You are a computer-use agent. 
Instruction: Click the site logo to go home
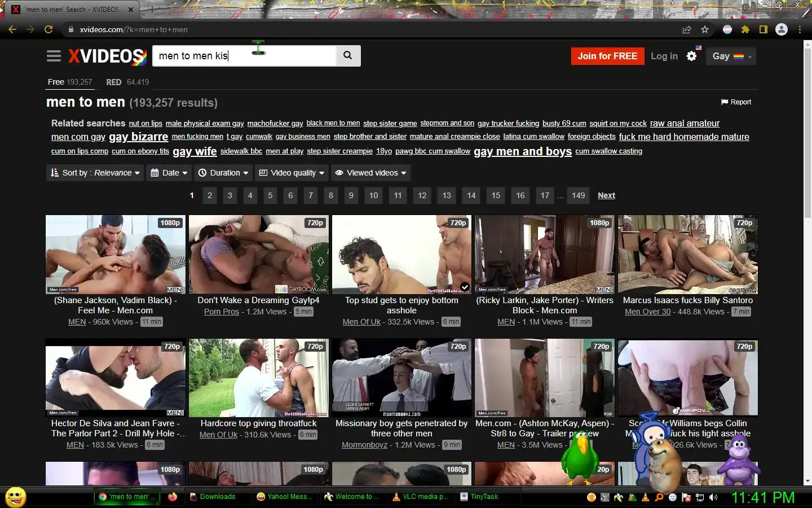(107, 56)
